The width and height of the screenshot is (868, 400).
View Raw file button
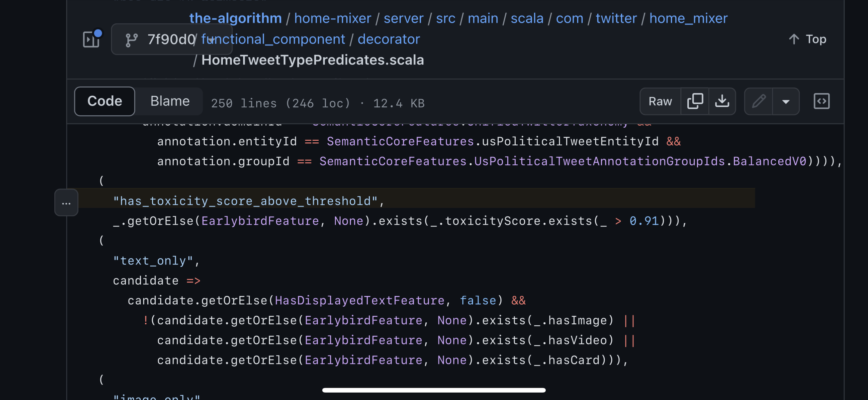pyautogui.click(x=660, y=101)
